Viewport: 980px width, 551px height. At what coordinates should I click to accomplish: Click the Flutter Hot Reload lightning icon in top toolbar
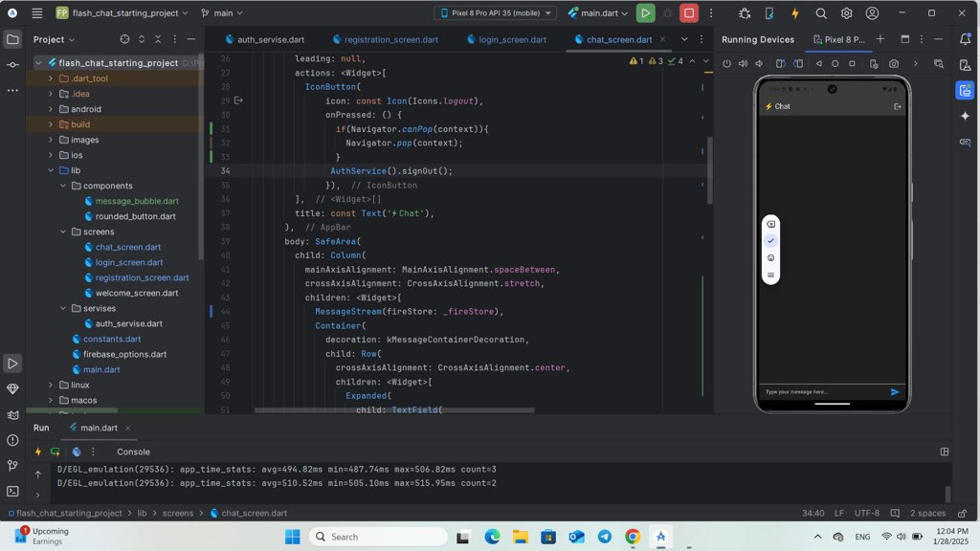coord(795,13)
